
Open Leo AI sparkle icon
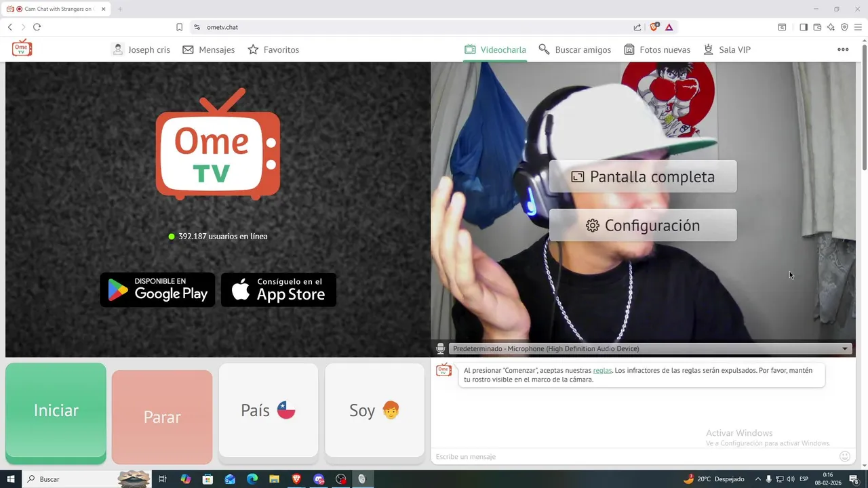pyautogui.click(x=831, y=27)
